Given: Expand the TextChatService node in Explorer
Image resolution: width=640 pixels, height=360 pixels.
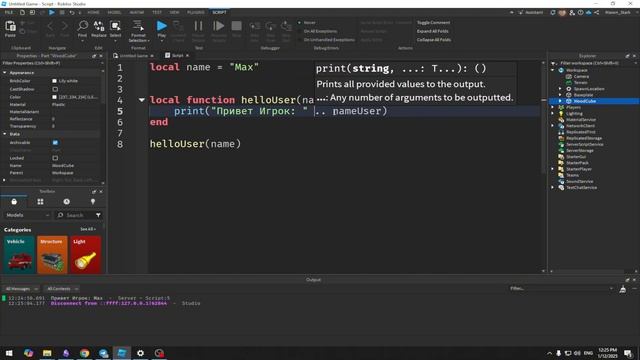Looking at the screenshot, I should coord(553,187).
